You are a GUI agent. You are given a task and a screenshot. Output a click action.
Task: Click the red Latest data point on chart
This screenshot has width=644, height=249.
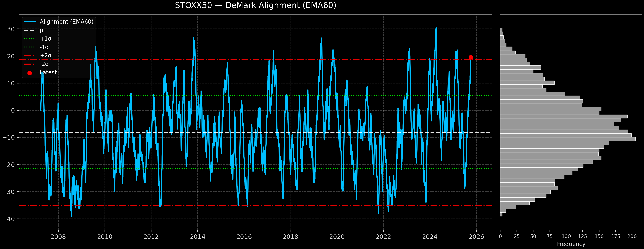471,57
